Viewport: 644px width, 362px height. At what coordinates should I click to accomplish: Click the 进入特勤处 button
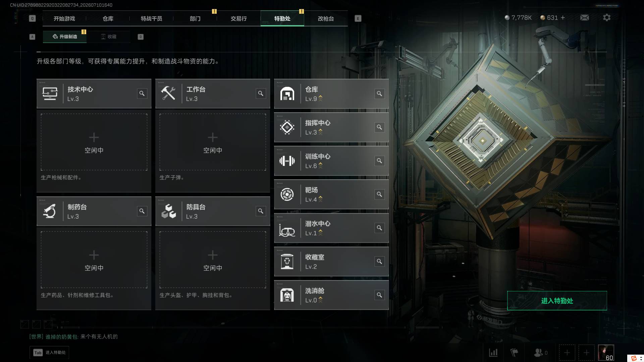(x=557, y=301)
